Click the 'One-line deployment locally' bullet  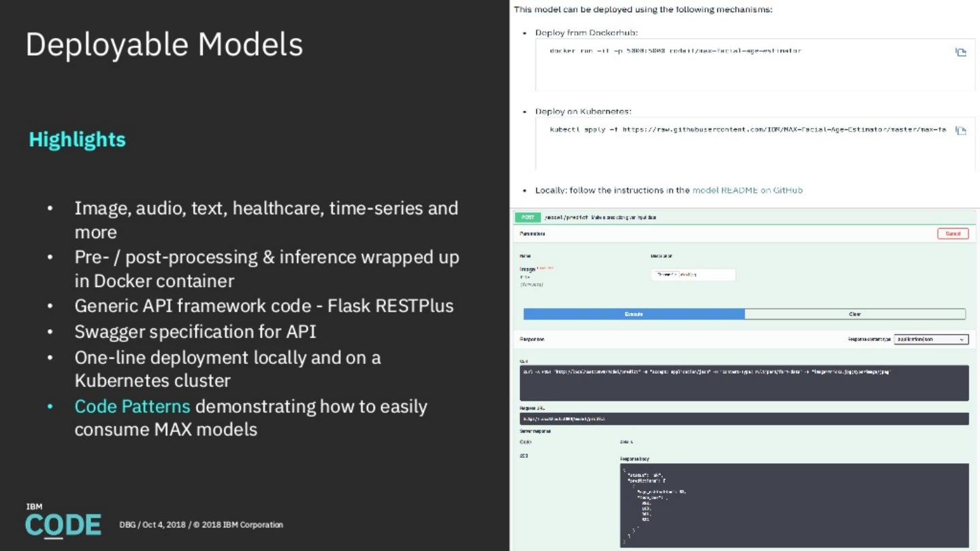coord(227,369)
